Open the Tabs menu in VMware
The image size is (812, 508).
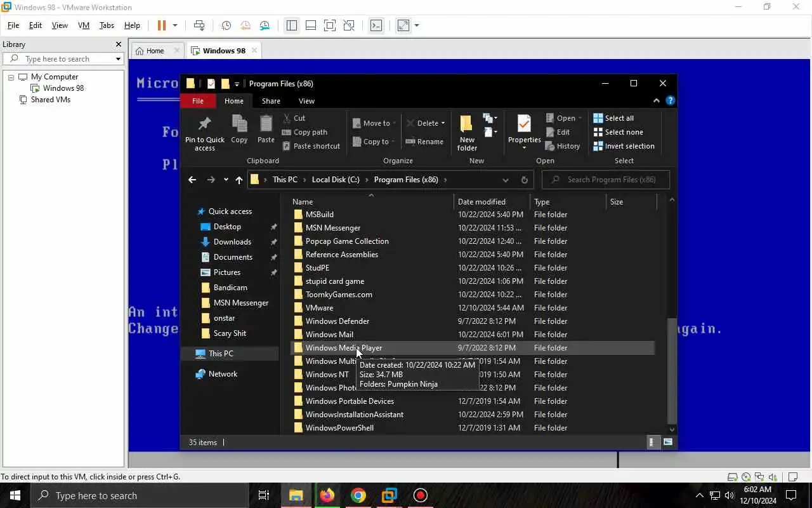(x=107, y=25)
